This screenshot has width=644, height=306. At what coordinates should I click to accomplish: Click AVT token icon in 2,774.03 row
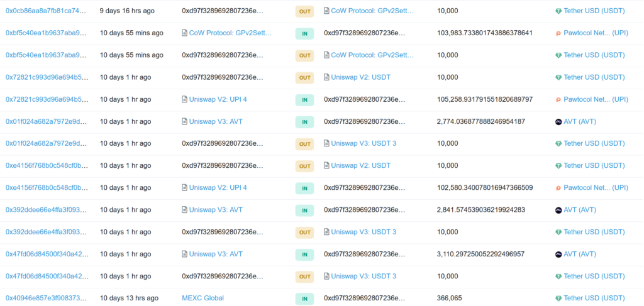click(x=558, y=122)
